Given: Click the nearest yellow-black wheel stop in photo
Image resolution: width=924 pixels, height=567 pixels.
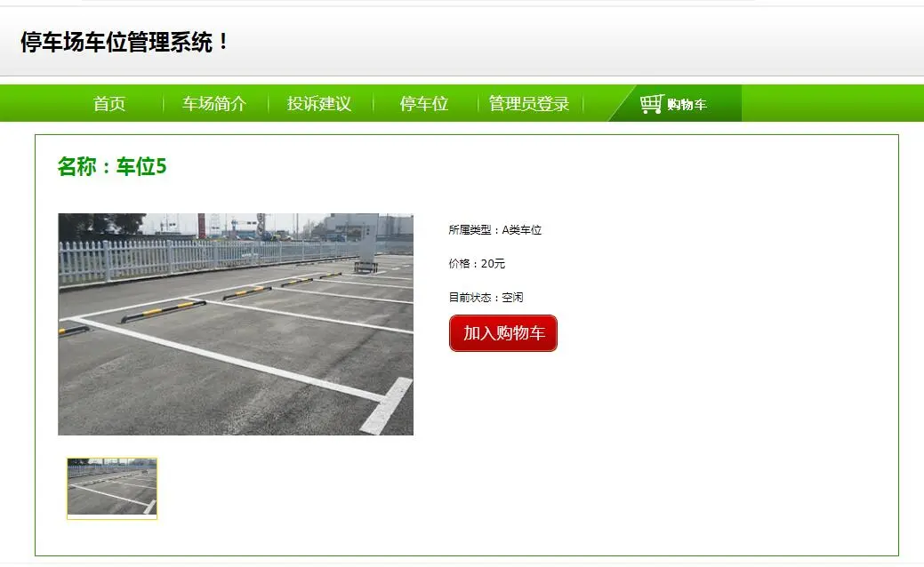Looking at the screenshot, I should point(164,311).
